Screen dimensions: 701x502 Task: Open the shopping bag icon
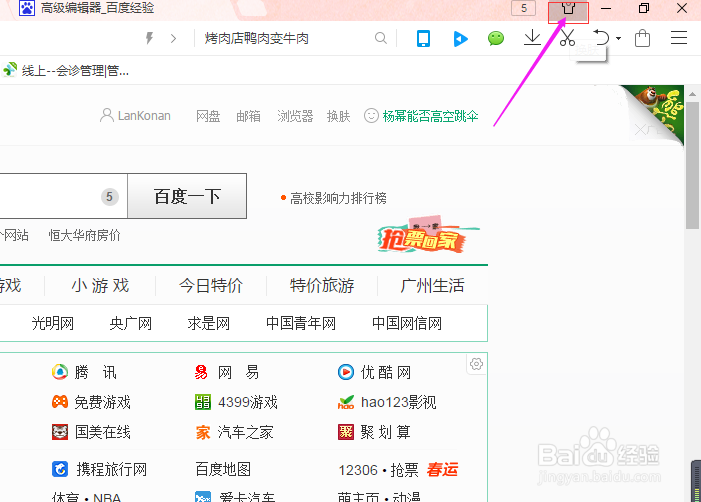click(642, 38)
